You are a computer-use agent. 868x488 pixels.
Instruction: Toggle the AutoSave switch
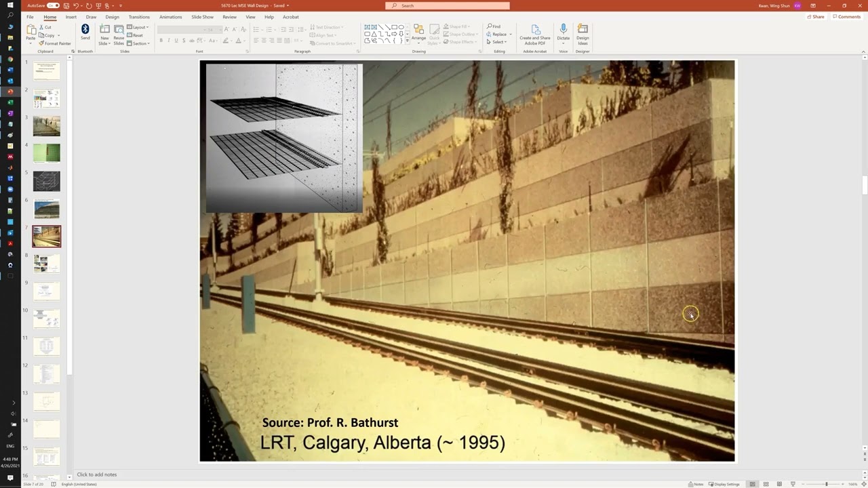pos(52,5)
